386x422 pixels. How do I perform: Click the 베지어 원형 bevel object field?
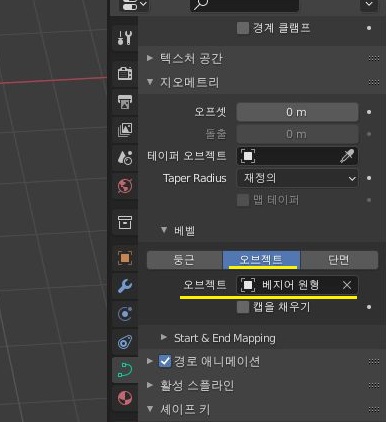[297, 285]
